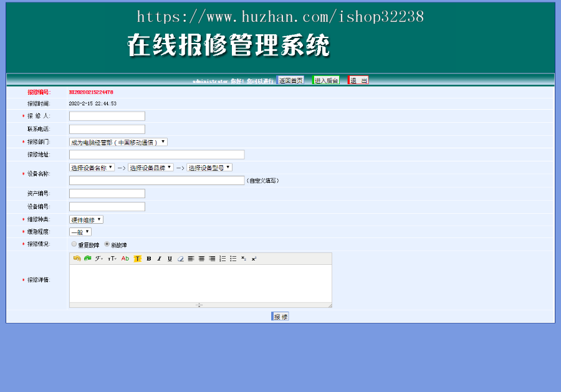Apply Underline formatting in the editor toolbar
Viewport: 561px width, 392px height.
(x=170, y=258)
